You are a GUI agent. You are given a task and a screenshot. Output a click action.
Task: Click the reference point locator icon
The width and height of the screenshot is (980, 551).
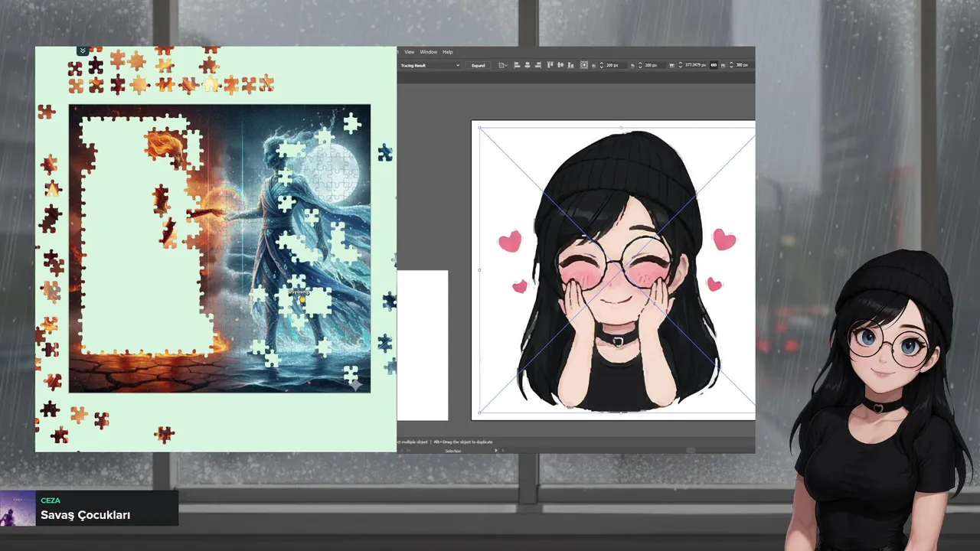coord(584,65)
